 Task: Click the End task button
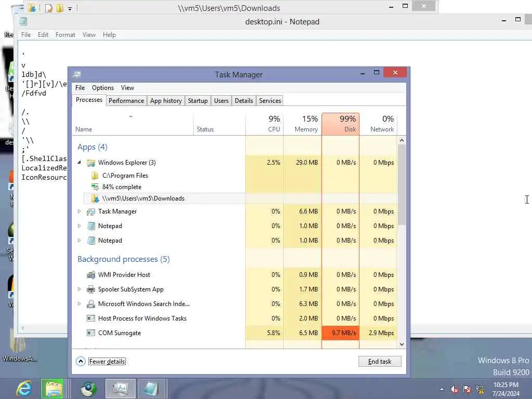pos(380,362)
